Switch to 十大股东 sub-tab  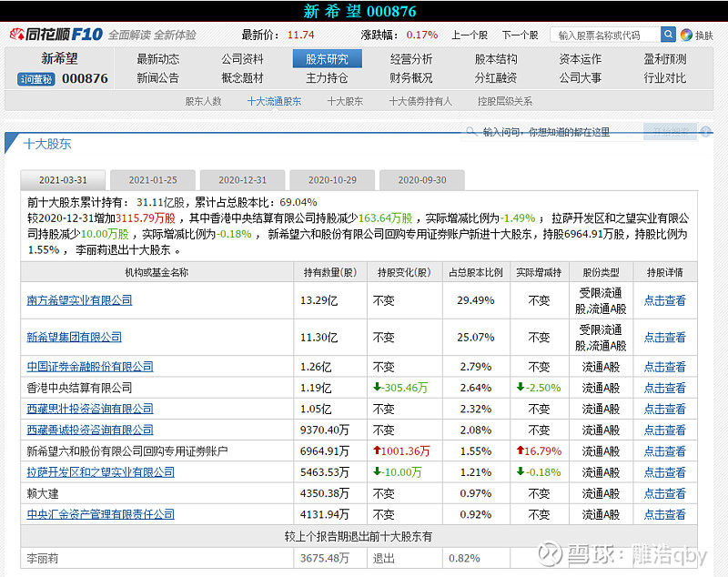click(345, 101)
